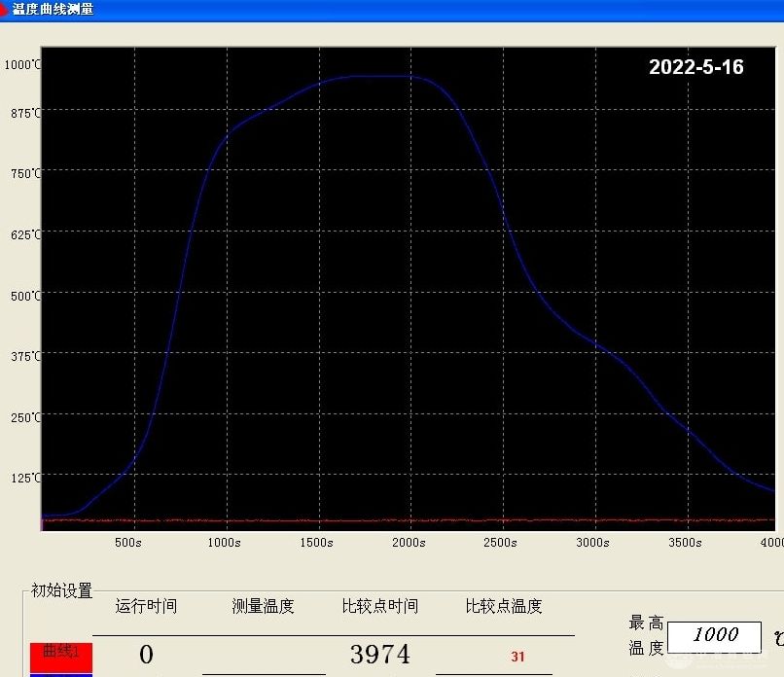The height and width of the screenshot is (677, 784).
Task: Click the 2022-5-16 date on the chart
Action: pos(696,67)
